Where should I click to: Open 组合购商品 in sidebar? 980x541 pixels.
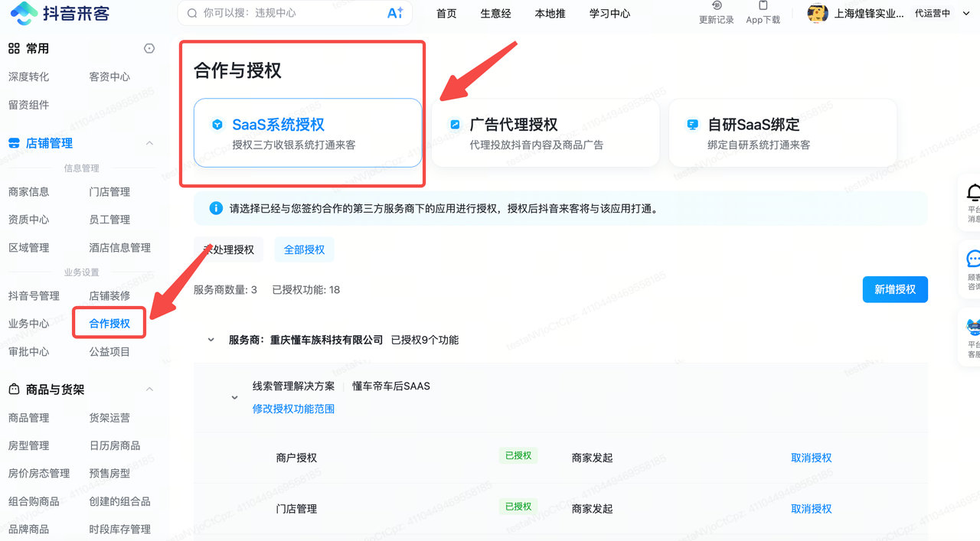pyautogui.click(x=34, y=501)
